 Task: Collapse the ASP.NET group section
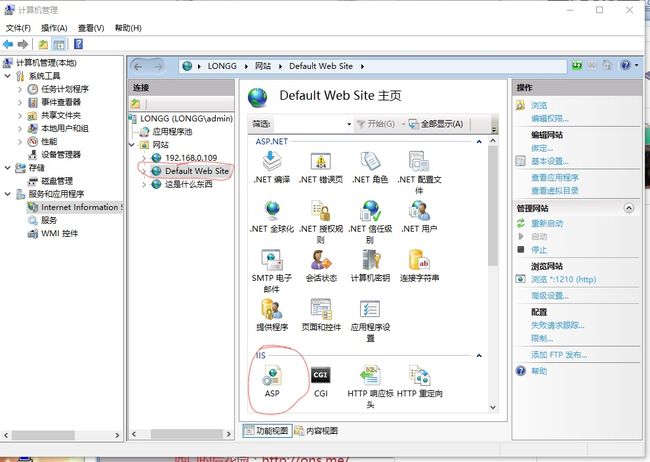[479, 142]
